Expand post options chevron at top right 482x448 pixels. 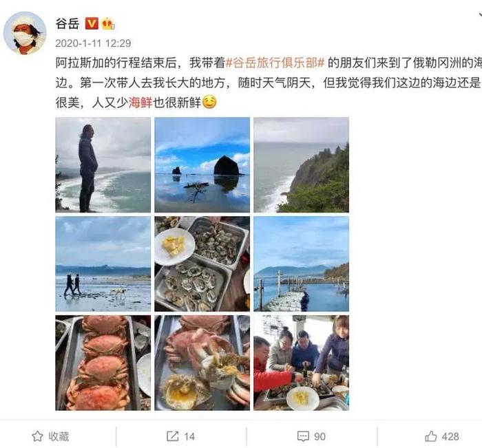tap(479, 14)
